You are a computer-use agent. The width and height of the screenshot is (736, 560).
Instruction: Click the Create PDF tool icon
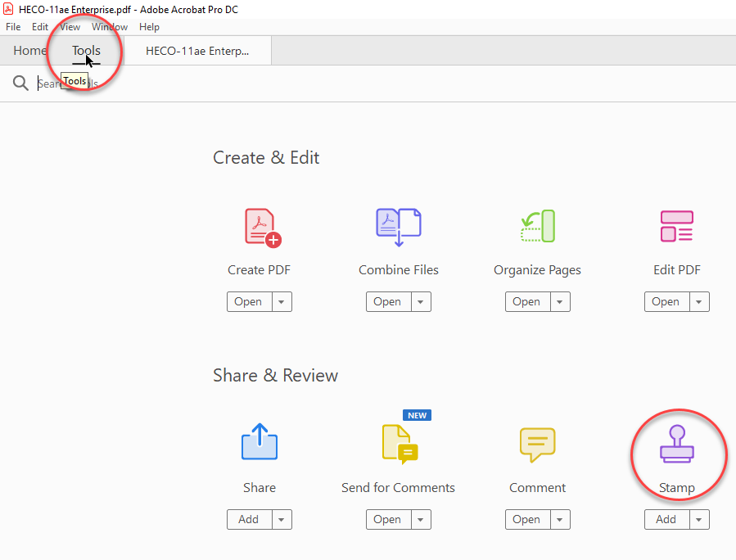(x=263, y=228)
